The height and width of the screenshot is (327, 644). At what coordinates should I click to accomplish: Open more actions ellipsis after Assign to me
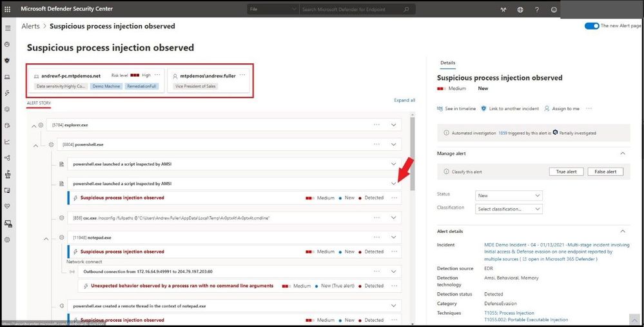coord(589,108)
